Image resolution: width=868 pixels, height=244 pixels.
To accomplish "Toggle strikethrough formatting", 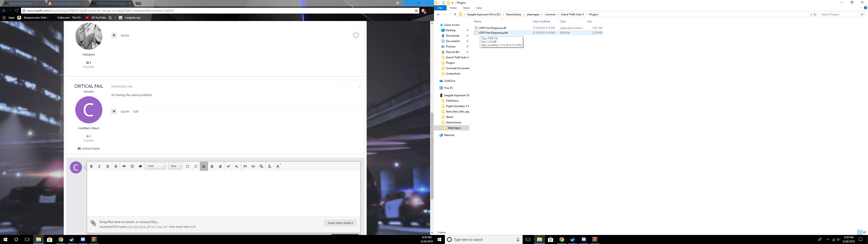I will [116, 166].
